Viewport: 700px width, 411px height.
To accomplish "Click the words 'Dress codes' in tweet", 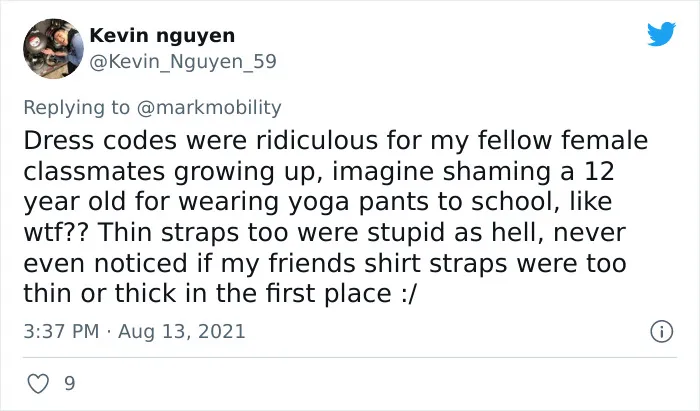I will pyautogui.click(x=100, y=140).
